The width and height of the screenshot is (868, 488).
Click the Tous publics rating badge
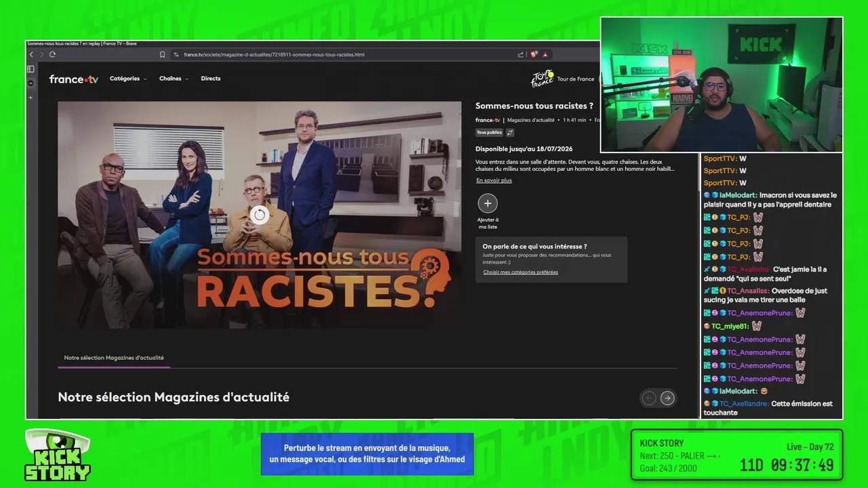coord(489,133)
